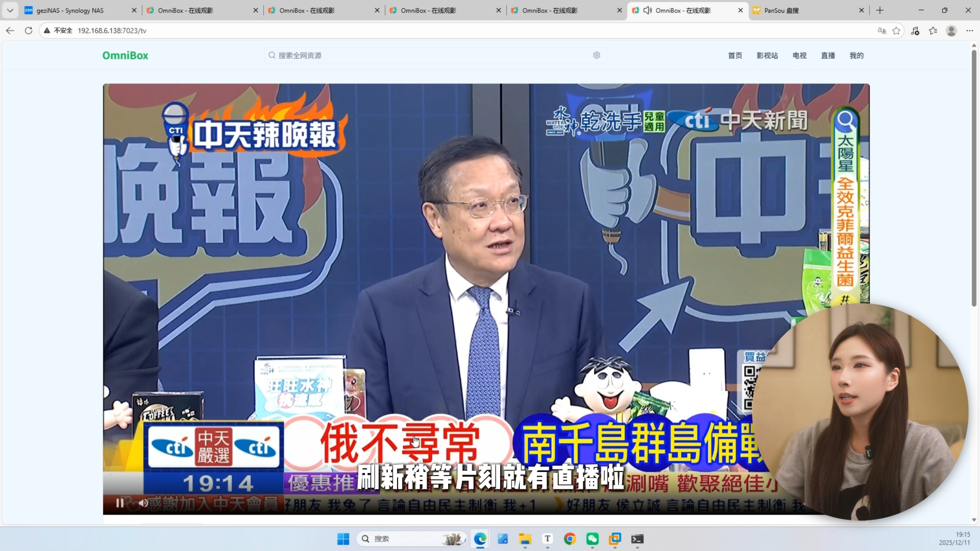Open 影视站 navigation item
980x551 pixels.
pyautogui.click(x=767, y=56)
